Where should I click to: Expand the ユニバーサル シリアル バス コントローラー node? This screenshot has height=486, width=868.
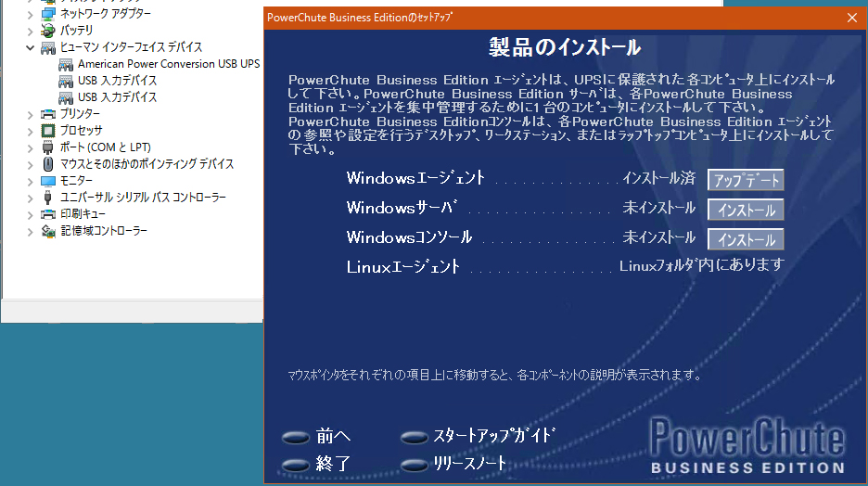coord(31,198)
